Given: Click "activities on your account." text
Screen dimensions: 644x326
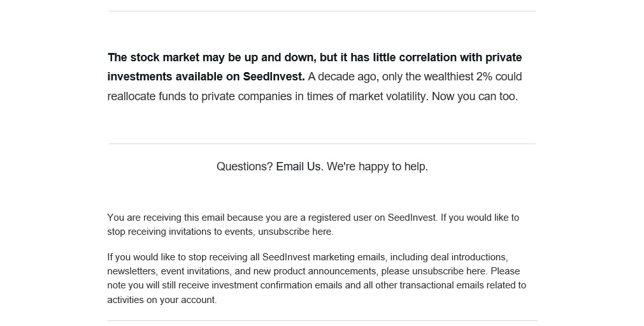Looking at the screenshot, I should 162,300.
